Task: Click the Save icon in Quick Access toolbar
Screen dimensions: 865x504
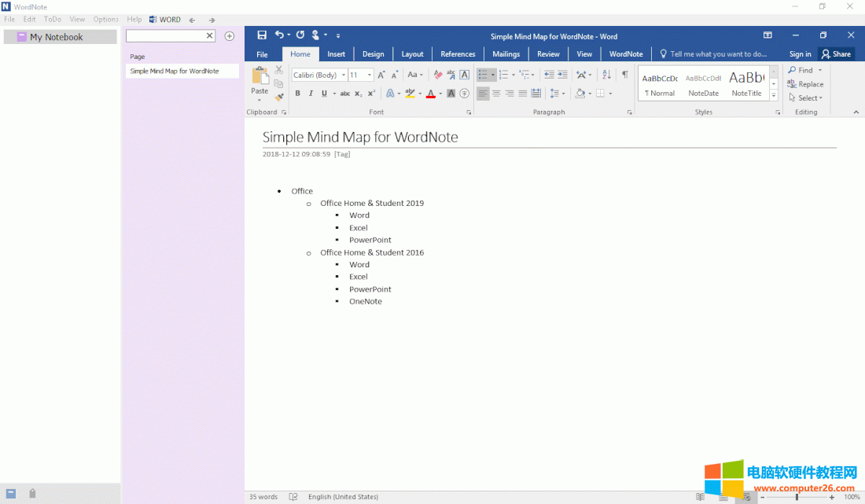Action: click(x=262, y=35)
